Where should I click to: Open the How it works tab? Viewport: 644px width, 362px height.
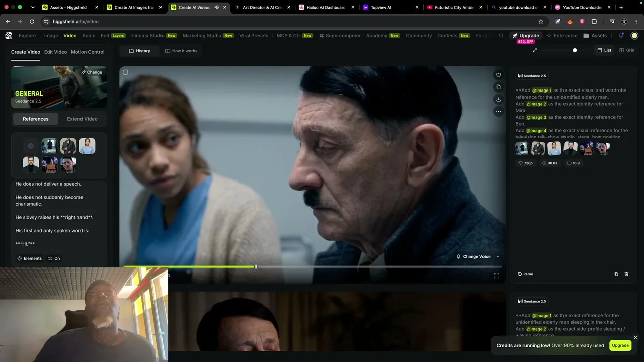point(181,51)
